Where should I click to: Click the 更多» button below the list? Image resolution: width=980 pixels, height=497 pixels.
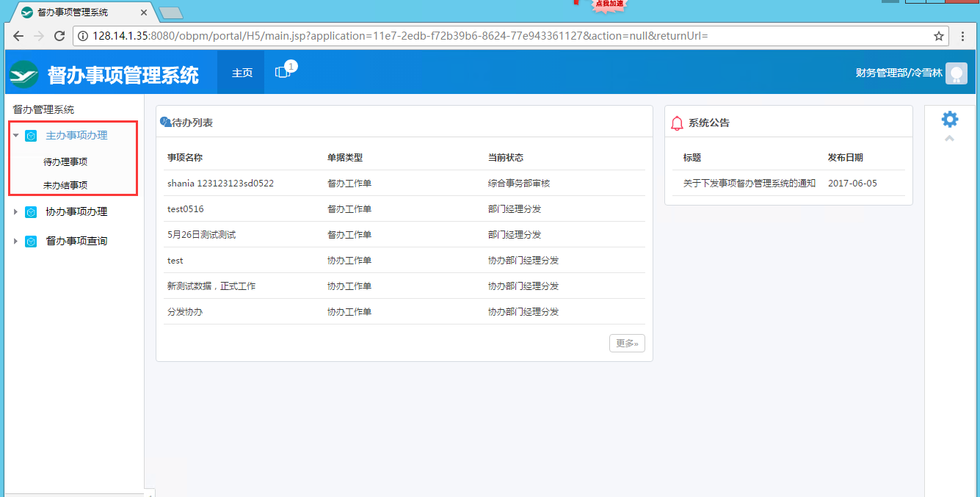627,343
